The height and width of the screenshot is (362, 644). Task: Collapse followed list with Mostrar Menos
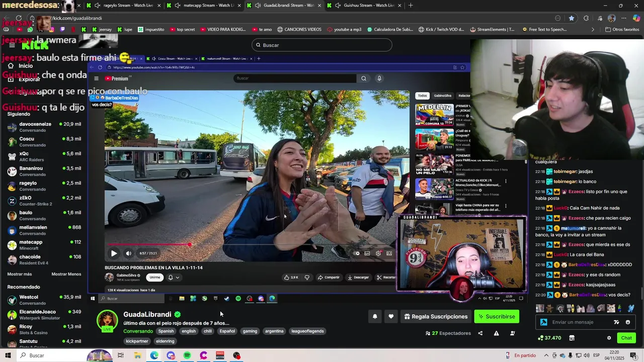pos(66,274)
